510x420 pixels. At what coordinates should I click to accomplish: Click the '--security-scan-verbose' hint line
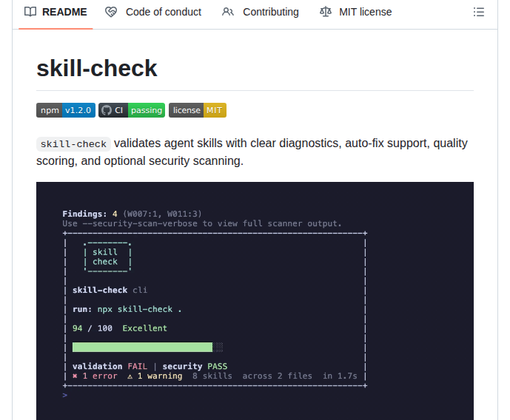(x=202, y=223)
